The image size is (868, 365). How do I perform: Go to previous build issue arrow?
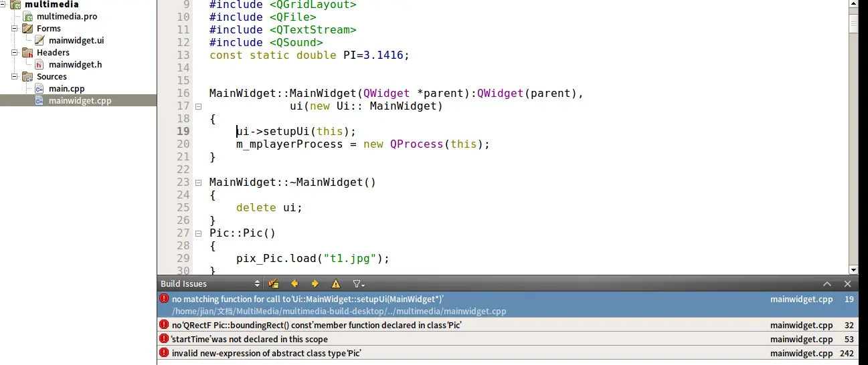point(294,283)
